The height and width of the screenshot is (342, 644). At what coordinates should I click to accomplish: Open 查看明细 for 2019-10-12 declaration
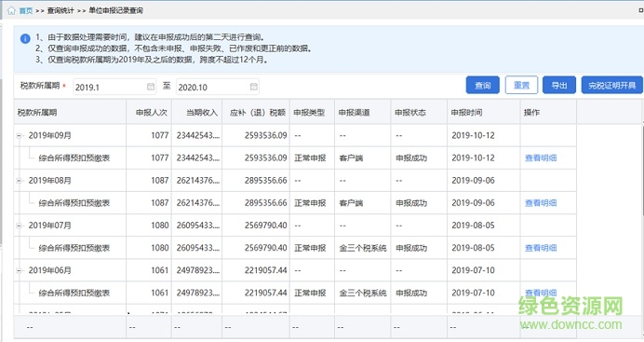pyautogui.click(x=541, y=157)
